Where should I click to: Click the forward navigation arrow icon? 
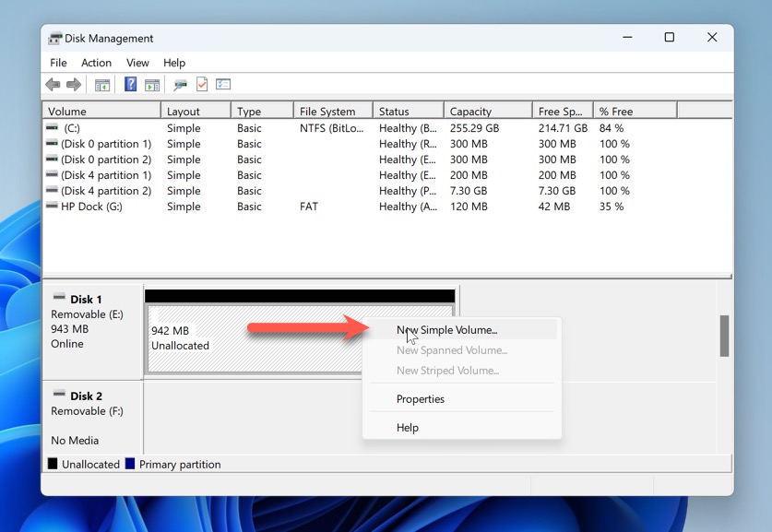[73, 84]
